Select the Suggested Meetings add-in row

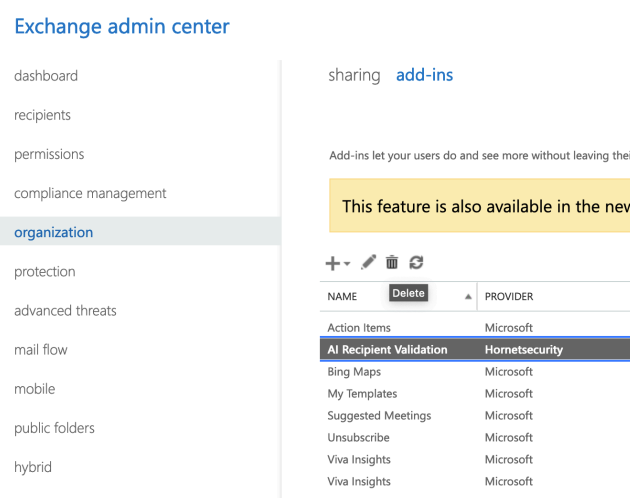pyautogui.click(x=475, y=415)
